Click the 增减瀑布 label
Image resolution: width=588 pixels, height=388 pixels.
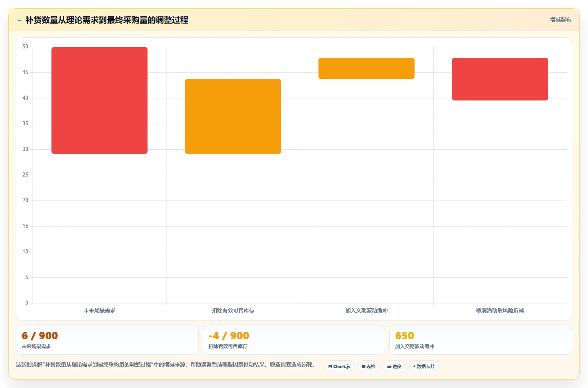point(560,20)
